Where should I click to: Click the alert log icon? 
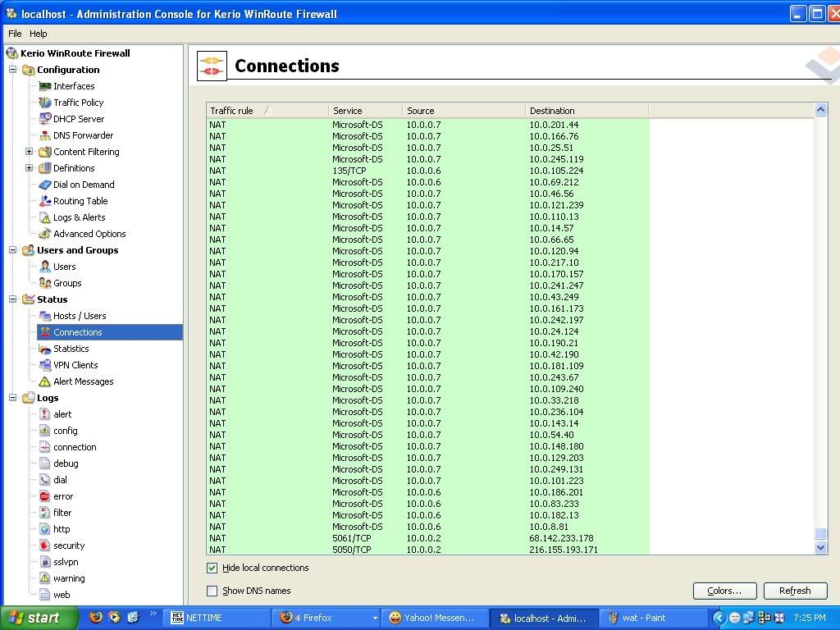click(45, 414)
